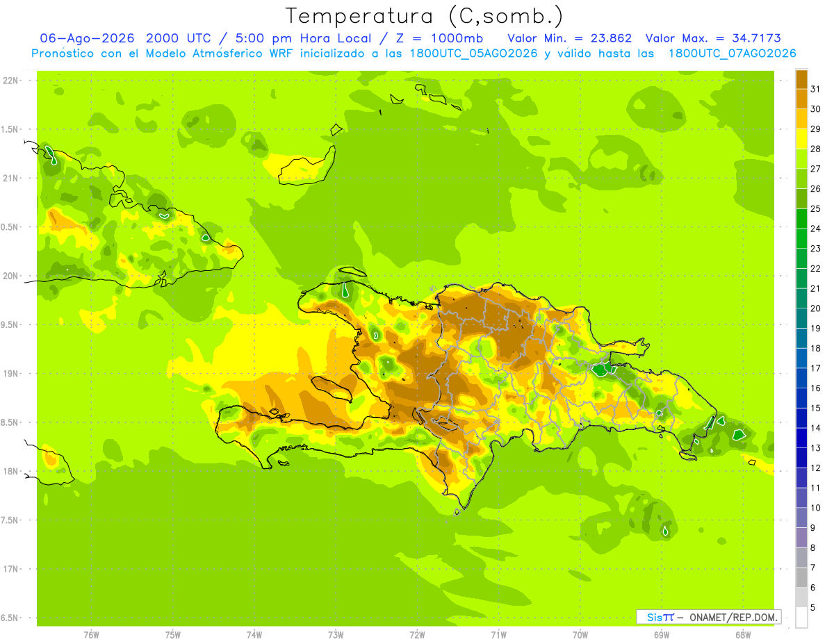Click the blue swatch between colorbar labels 16 and 17
This screenshot has width=834, height=644.
click(801, 378)
